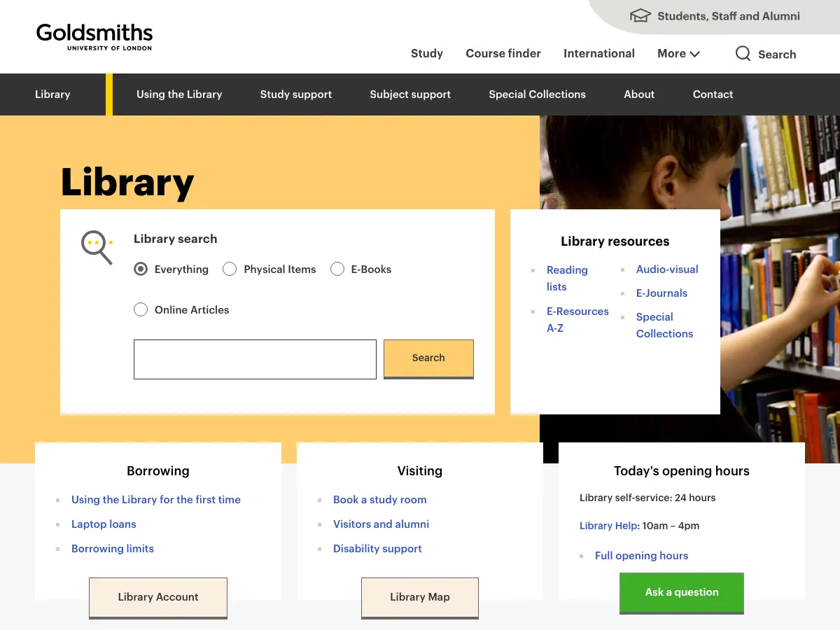Open the Library tab in dark navbar
The height and width of the screenshot is (630, 840).
(x=52, y=94)
